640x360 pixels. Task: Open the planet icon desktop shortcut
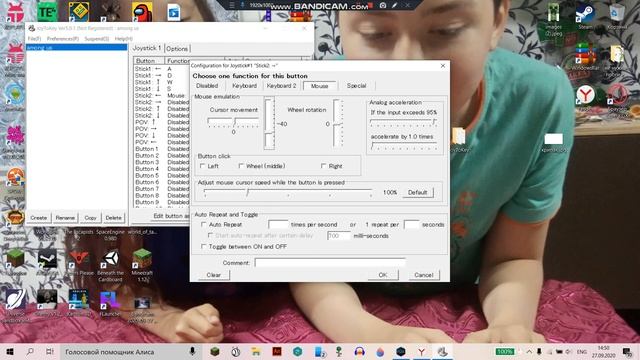click(x=16, y=304)
